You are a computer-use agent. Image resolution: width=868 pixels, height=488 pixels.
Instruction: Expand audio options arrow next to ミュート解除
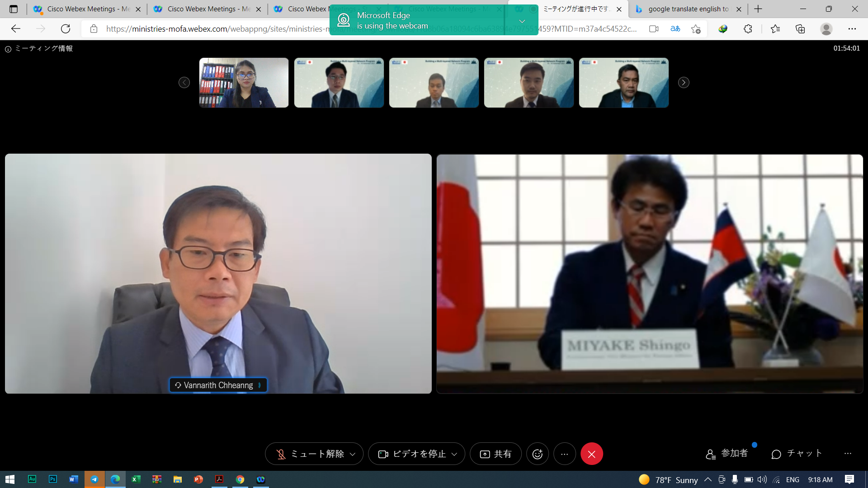[353, 454]
